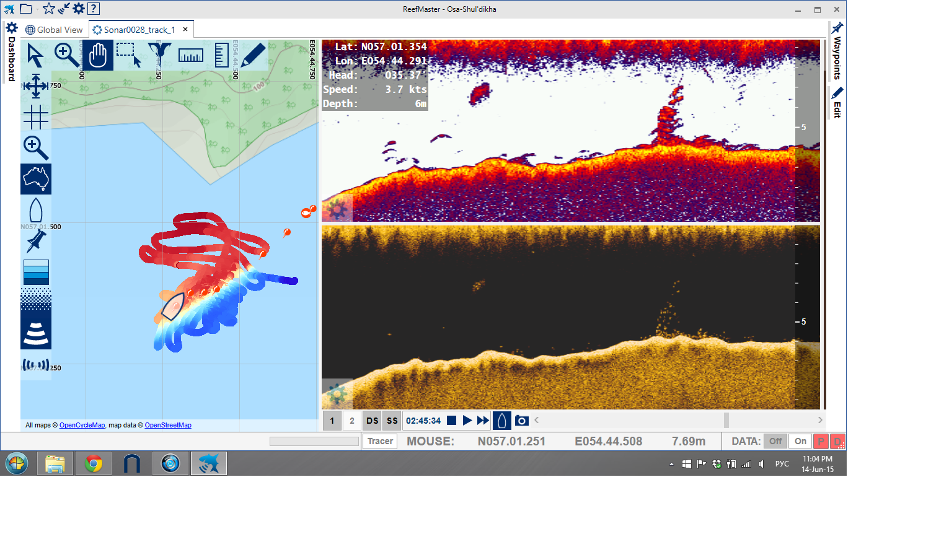Open Google Chrome from the taskbar
Viewport: 931px width, 560px height.
point(94,463)
